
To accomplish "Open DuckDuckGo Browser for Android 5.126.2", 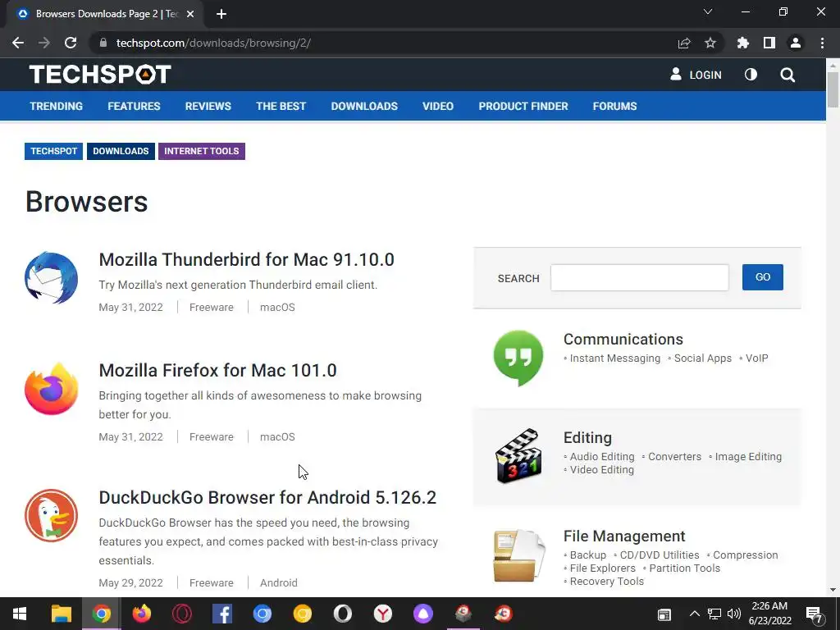I will [267, 497].
